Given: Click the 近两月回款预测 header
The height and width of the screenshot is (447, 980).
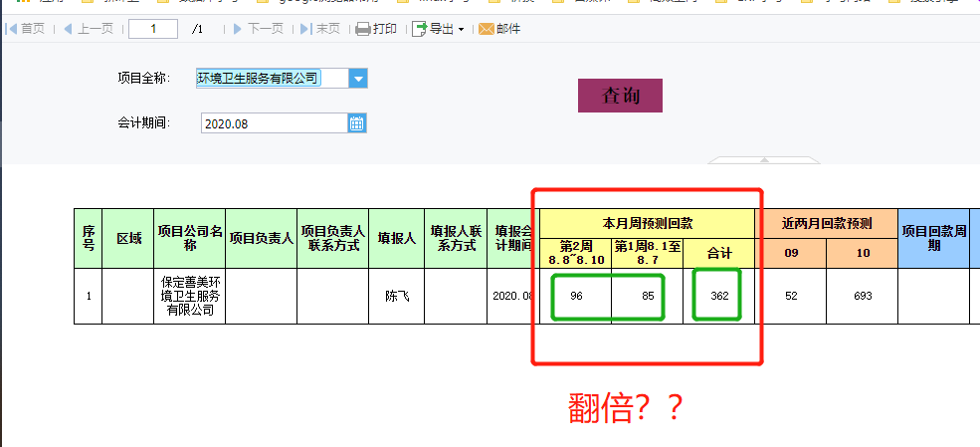Looking at the screenshot, I should point(827,223).
